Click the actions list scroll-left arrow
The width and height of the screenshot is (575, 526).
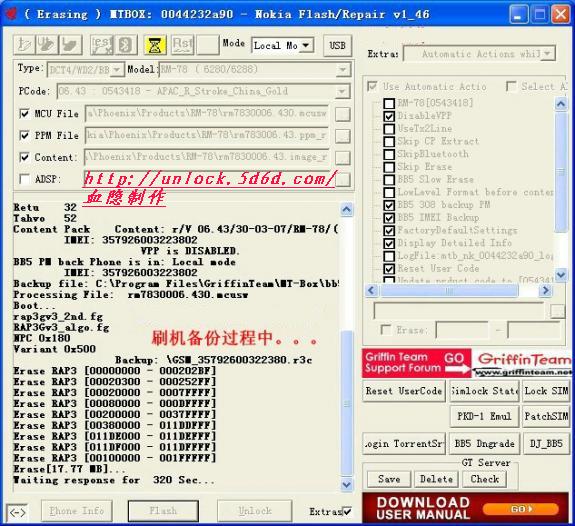pos(371,291)
